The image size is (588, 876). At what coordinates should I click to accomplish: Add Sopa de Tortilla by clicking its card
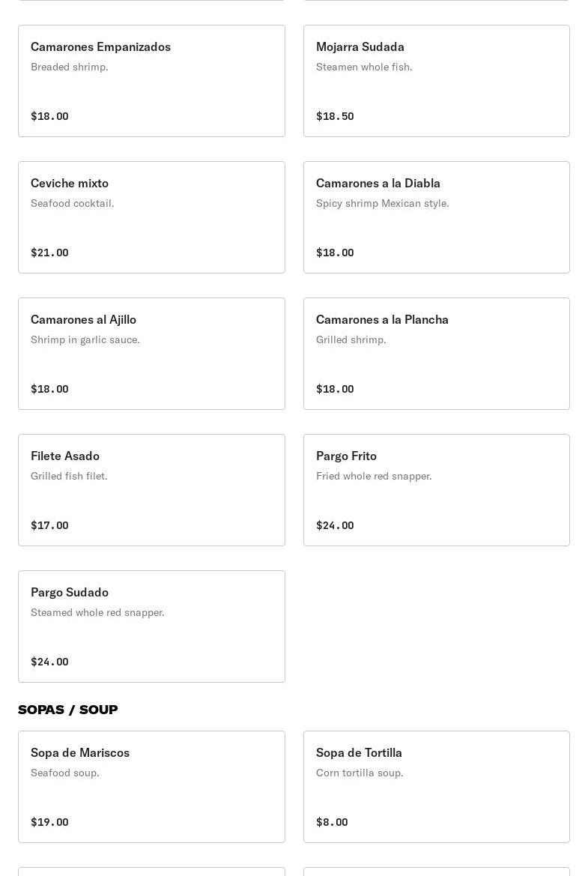coord(436,787)
